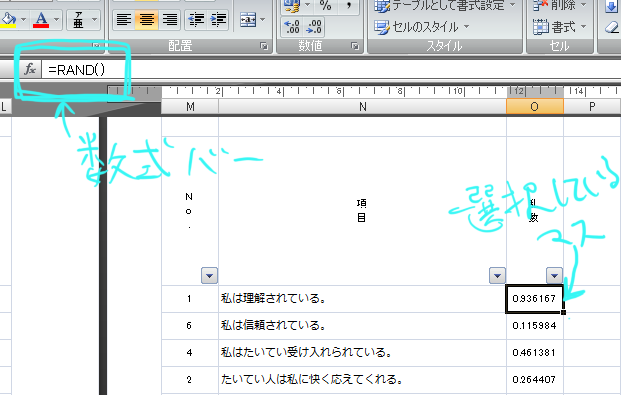Open the merge and center dropdown arrow
The width and height of the screenshot is (621, 395).
pos(262,19)
